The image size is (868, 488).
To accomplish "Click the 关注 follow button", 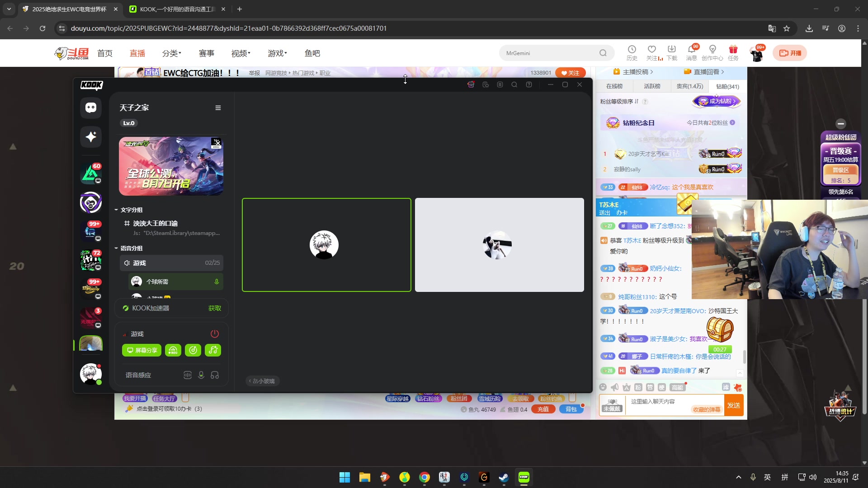I will coord(571,73).
